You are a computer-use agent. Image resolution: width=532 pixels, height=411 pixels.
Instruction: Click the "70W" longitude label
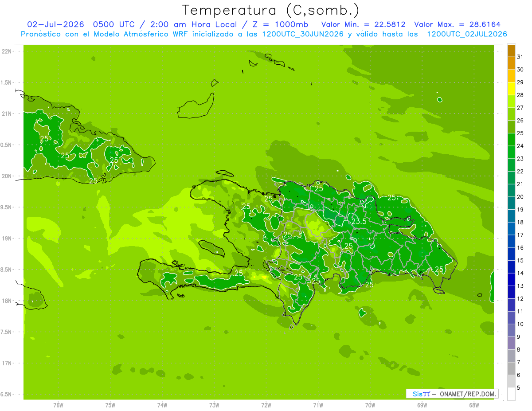370,405
